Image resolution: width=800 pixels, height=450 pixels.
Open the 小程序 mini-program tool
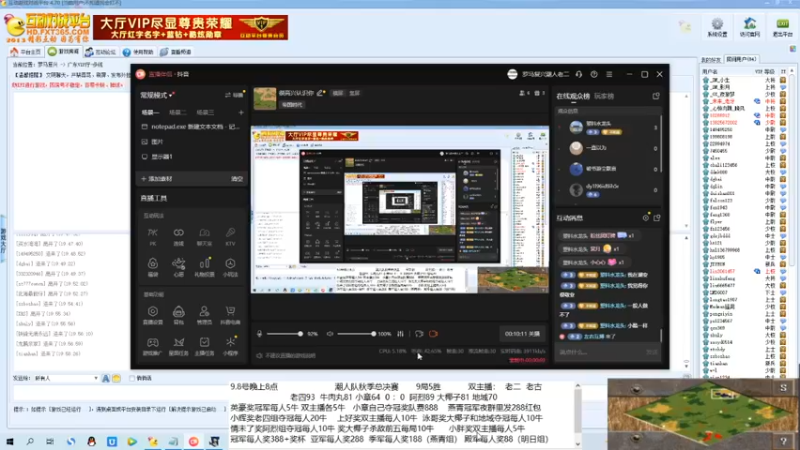230,345
